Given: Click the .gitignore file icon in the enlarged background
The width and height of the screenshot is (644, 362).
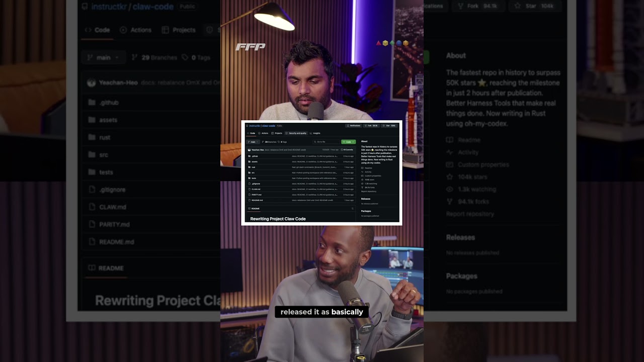Looking at the screenshot, I should click(x=92, y=190).
